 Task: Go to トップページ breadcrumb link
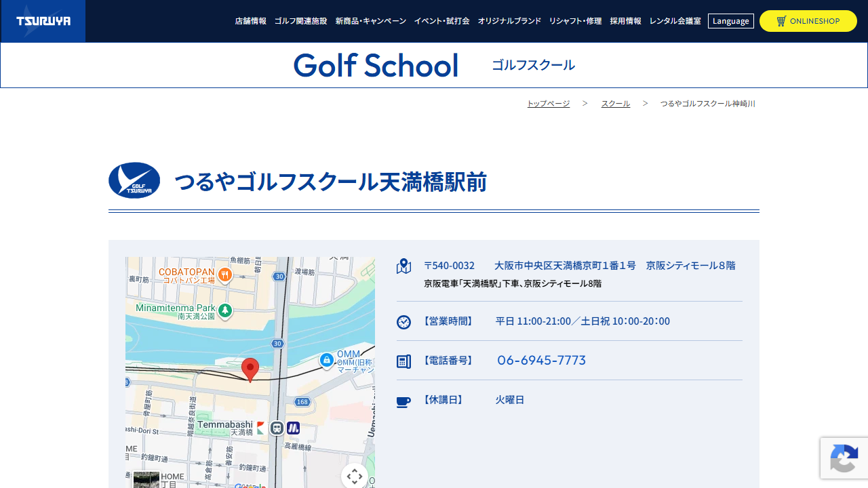549,104
